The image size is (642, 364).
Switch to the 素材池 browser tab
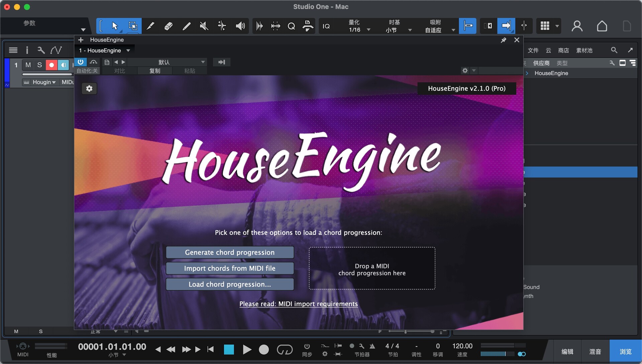(584, 50)
